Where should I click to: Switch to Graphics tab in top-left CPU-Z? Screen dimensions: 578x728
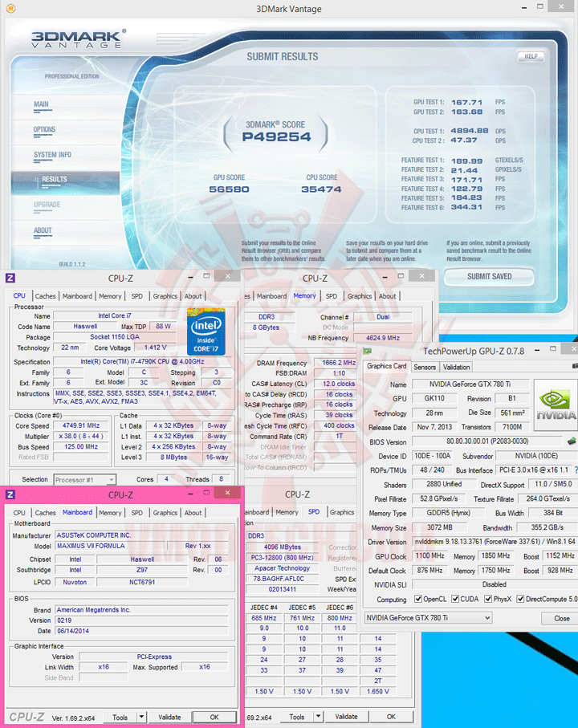165,296
